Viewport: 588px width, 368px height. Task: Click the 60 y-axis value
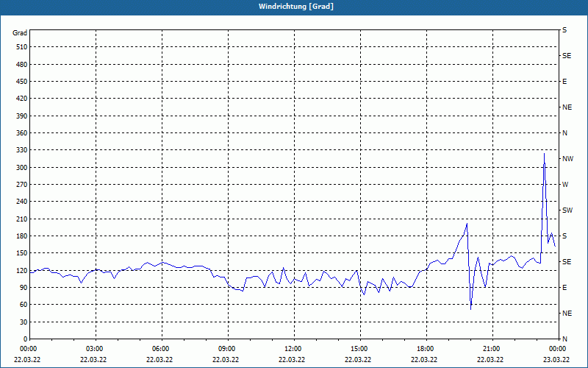[24, 305]
